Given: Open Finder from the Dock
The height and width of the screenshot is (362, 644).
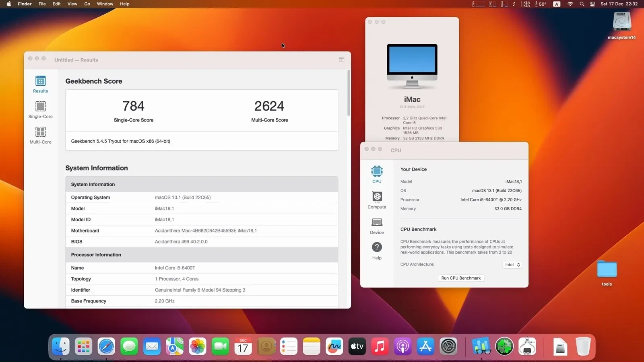Looking at the screenshot, I should point(61,346).
